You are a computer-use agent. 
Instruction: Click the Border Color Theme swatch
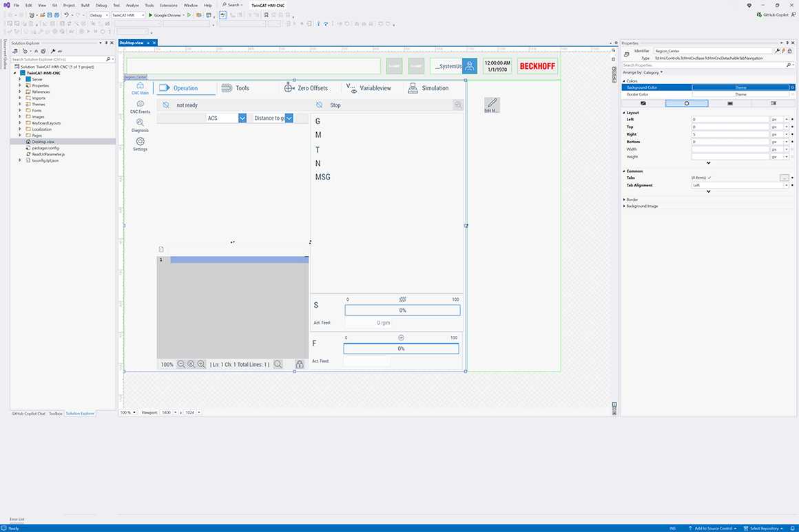[x=740, y=95]
